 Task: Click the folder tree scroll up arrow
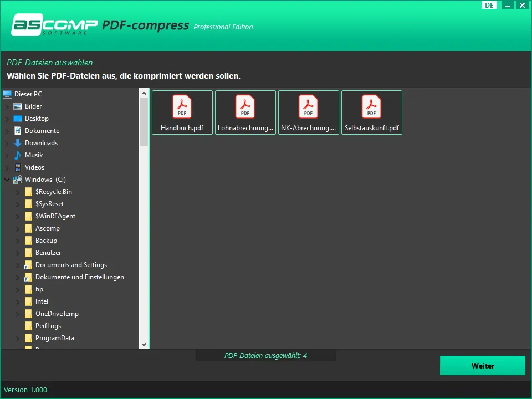(144, 93)
